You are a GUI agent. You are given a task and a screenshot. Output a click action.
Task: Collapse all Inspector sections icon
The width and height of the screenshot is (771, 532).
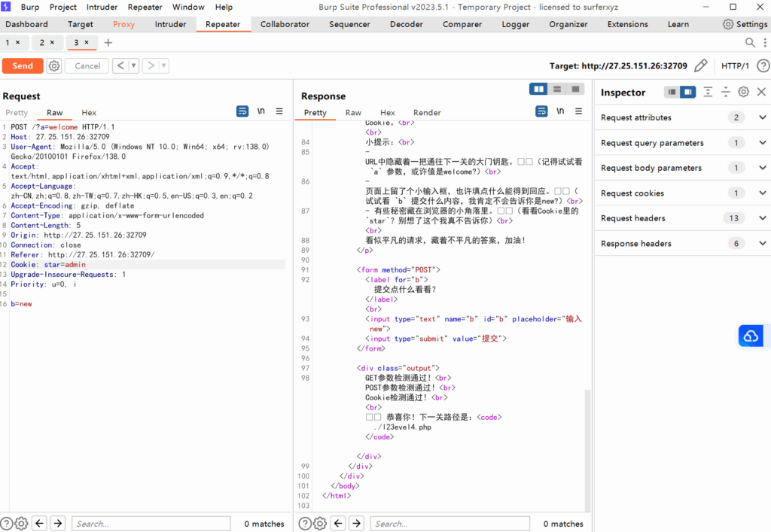point(726,92)
